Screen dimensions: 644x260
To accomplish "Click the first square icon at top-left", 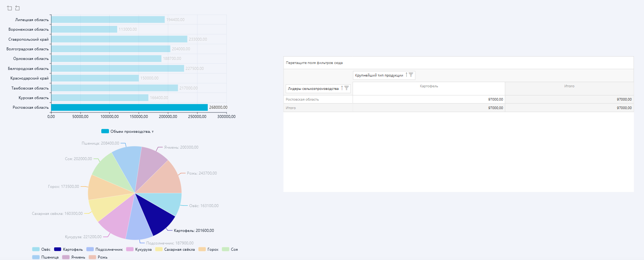I will click(x=10, y=8).
